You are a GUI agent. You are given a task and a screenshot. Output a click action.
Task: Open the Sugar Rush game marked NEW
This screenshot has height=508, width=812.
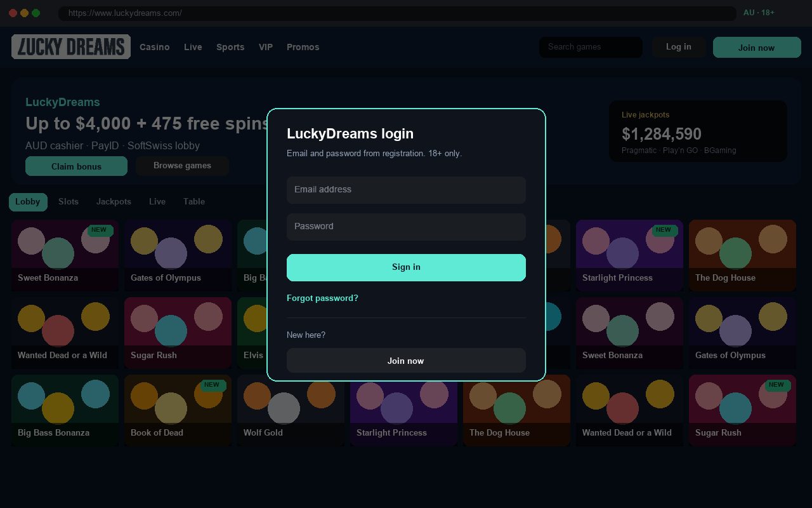[x=742, y=410]
